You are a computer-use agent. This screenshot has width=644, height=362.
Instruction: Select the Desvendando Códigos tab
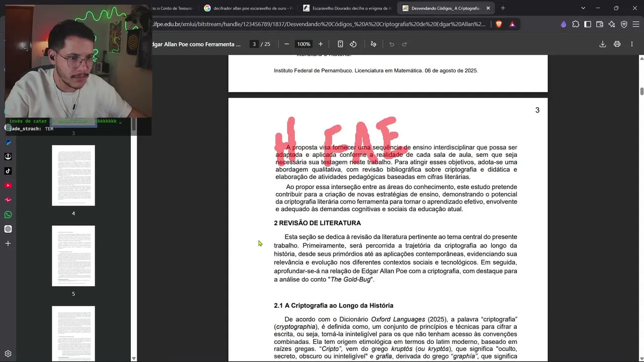[x=446, y=8]
